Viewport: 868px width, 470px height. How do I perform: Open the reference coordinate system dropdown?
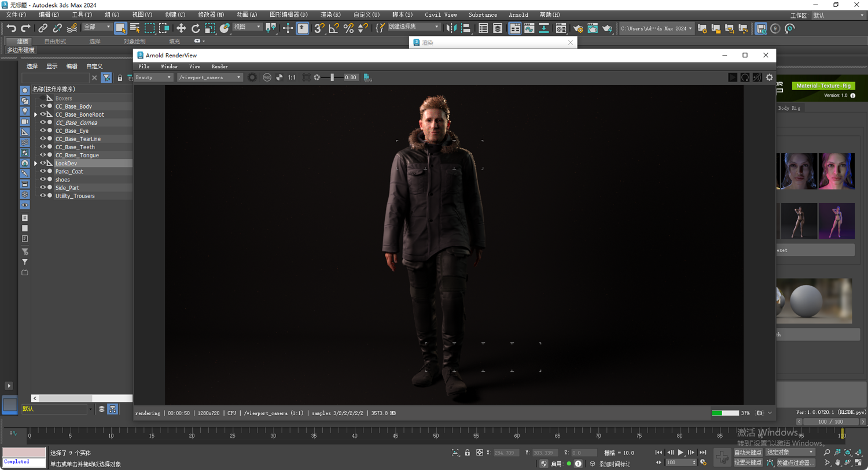(x=247, y=27)
